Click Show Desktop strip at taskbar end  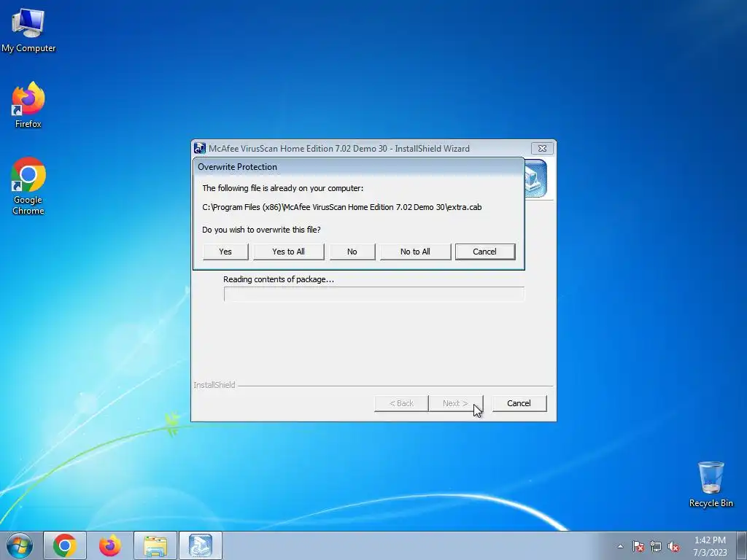coord(741,545)
